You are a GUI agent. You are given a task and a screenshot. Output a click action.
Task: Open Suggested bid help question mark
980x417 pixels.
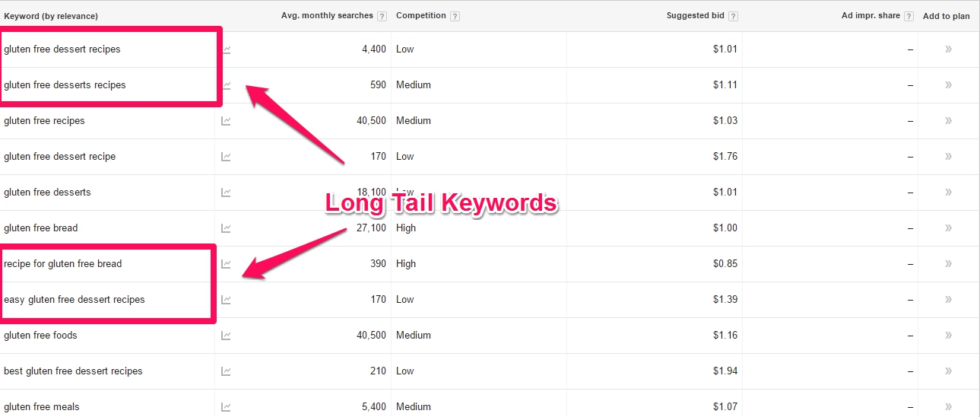[733, 16]
